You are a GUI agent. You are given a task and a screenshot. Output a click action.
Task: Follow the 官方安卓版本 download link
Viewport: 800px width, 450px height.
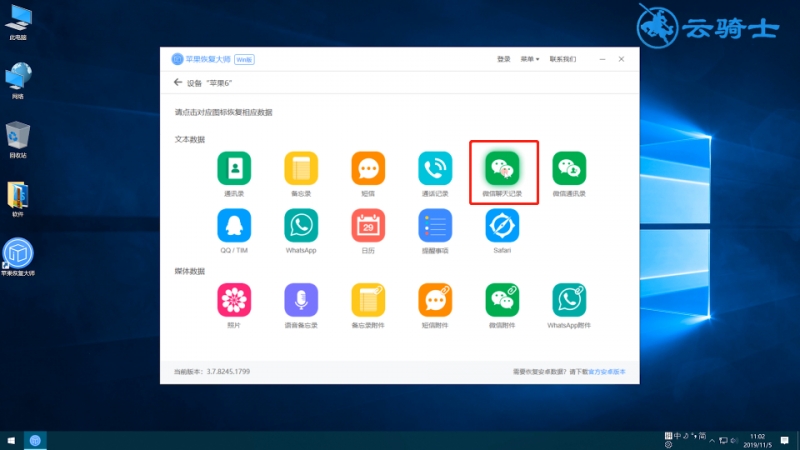point(607,371)
